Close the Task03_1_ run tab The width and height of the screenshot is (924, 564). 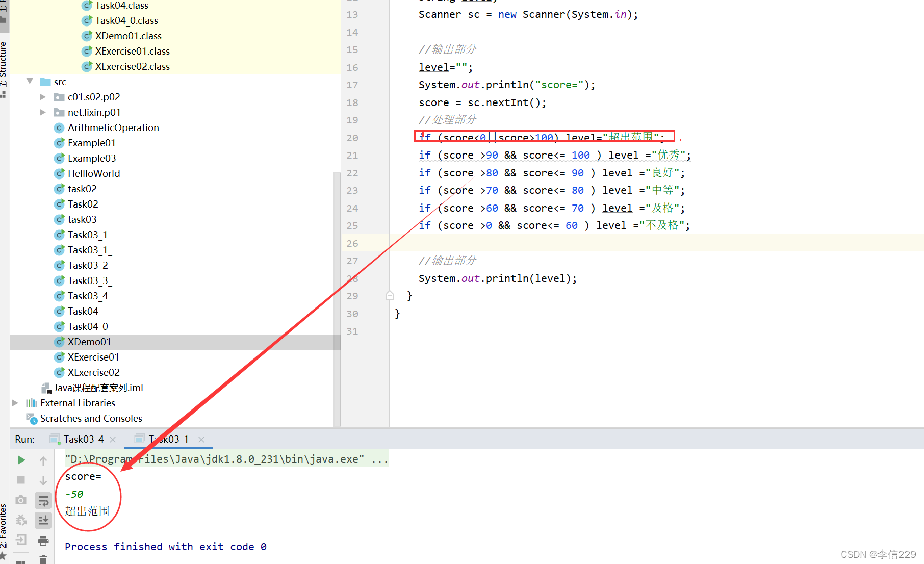click(201, 440)
